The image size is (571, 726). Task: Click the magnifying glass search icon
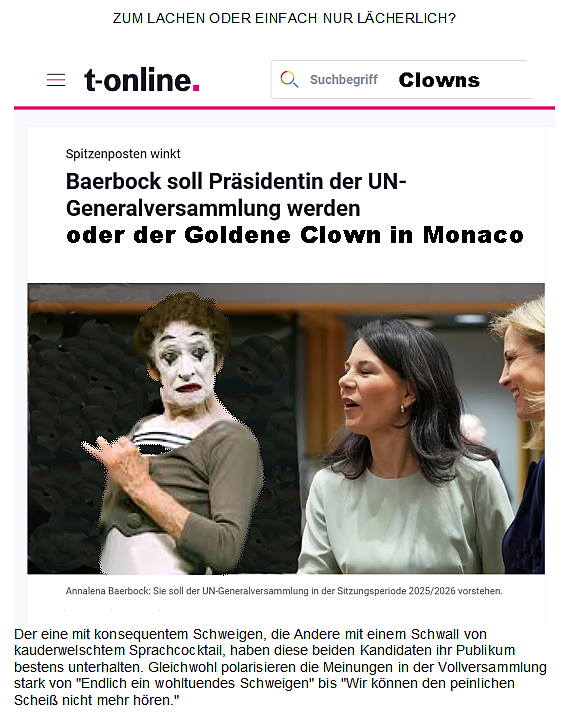(289, 79)
